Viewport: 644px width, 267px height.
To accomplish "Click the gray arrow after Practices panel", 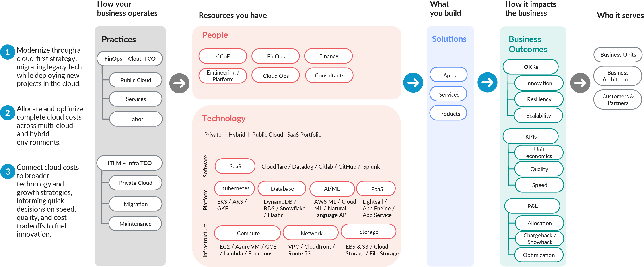I will [x=179, y=83].
